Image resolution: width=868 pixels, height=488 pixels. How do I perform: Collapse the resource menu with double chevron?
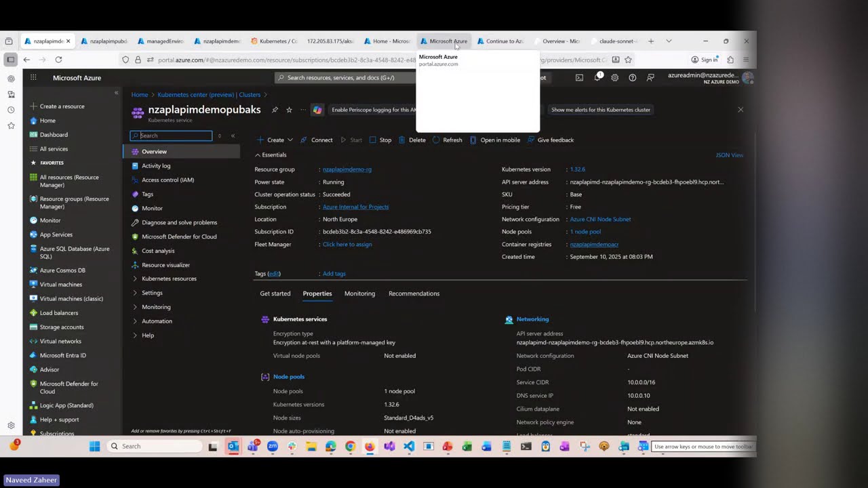(x=233, y=136)
